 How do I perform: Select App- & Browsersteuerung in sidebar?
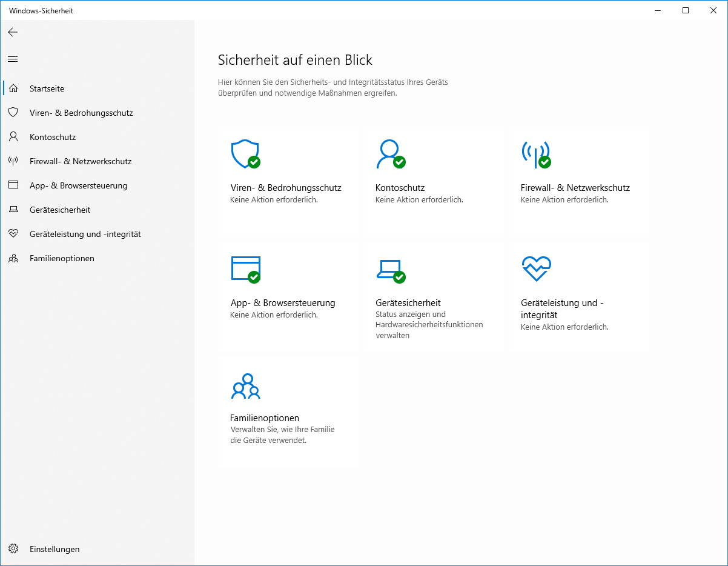[x=98, y=185]
